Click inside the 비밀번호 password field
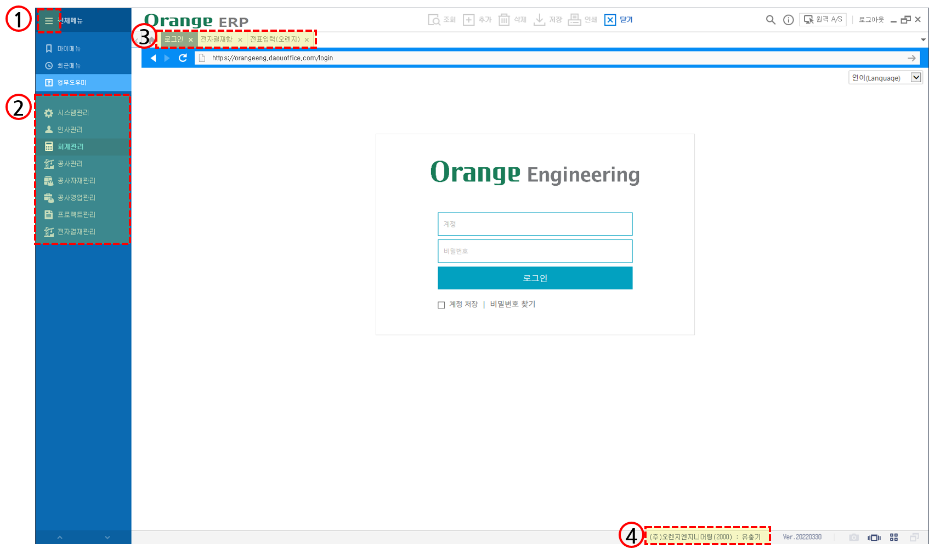Viewport: 929px width, 560px height. point(535,251)
